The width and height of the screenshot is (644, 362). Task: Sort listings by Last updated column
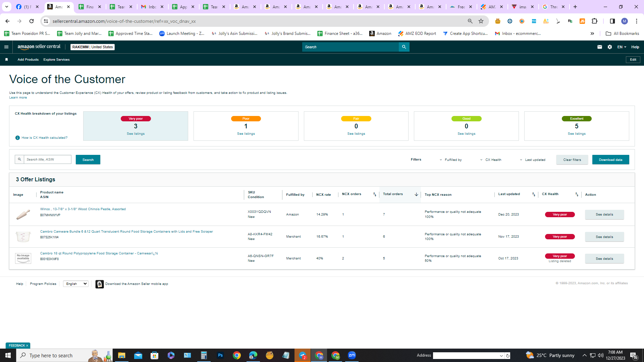tap(534, 194)
